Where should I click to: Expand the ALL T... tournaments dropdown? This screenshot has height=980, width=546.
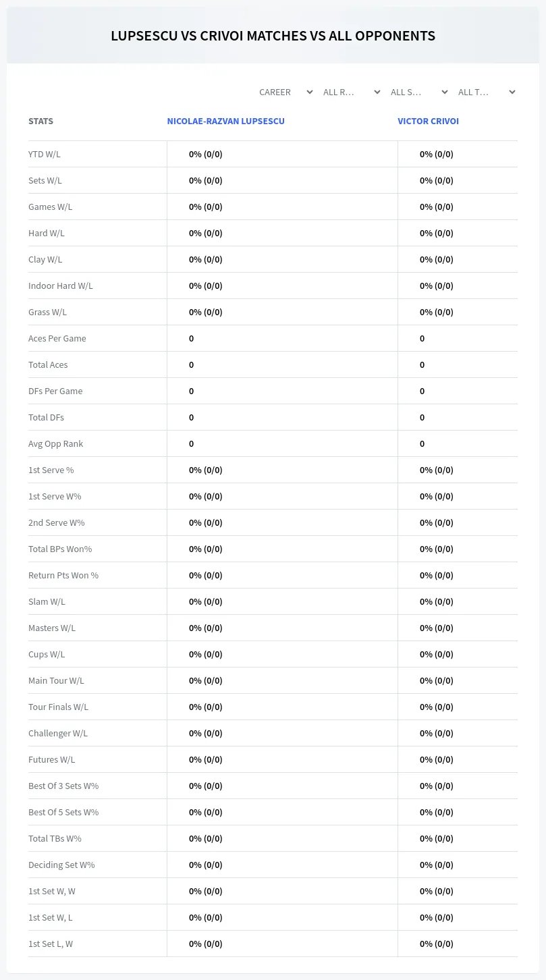click(486, 92)
